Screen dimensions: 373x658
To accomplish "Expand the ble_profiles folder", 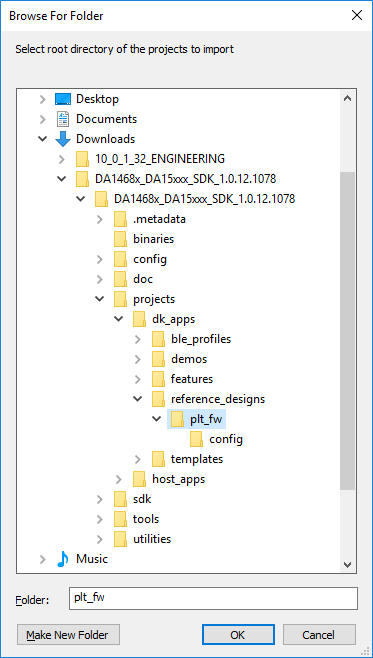I will [x=138, y=339].
